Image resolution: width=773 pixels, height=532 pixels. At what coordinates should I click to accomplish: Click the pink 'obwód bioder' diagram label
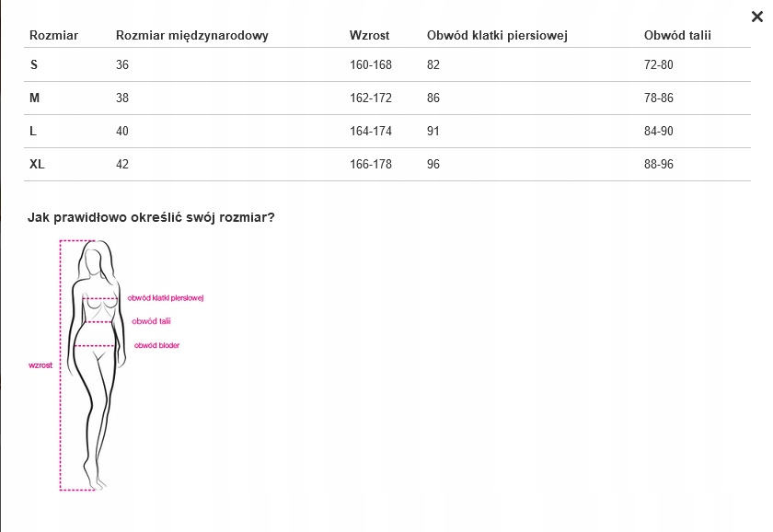156,345
